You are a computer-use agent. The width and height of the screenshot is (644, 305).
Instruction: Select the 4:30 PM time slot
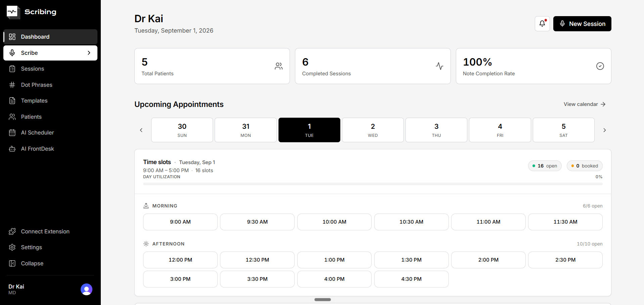pos(411,279)
